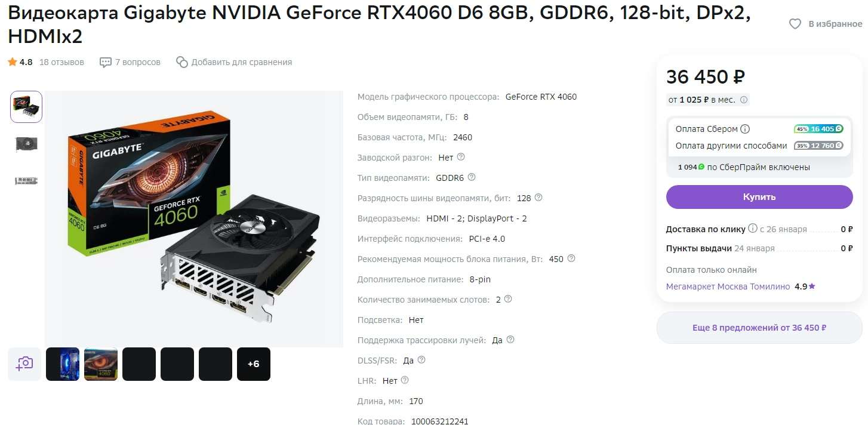The image size is (868, 425).
Task: Click the info icon next to Доставка по клику
Action: pyautogui.click(x=753, y=229)
